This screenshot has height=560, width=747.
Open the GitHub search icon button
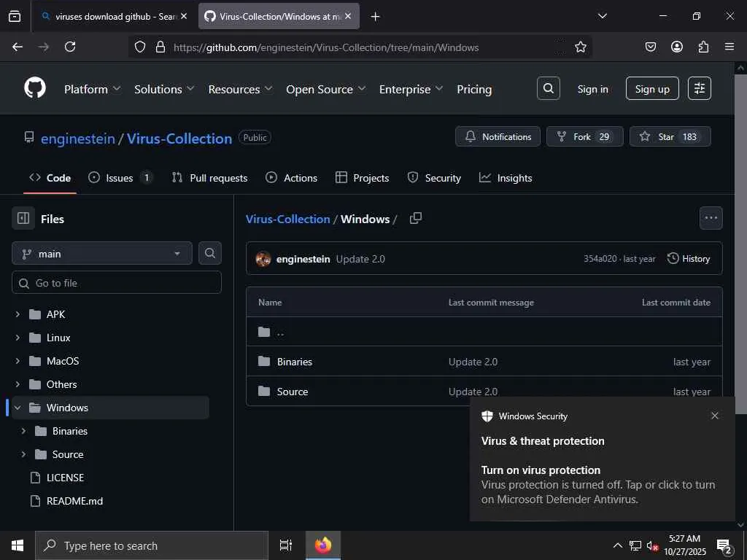click(549, 88)
